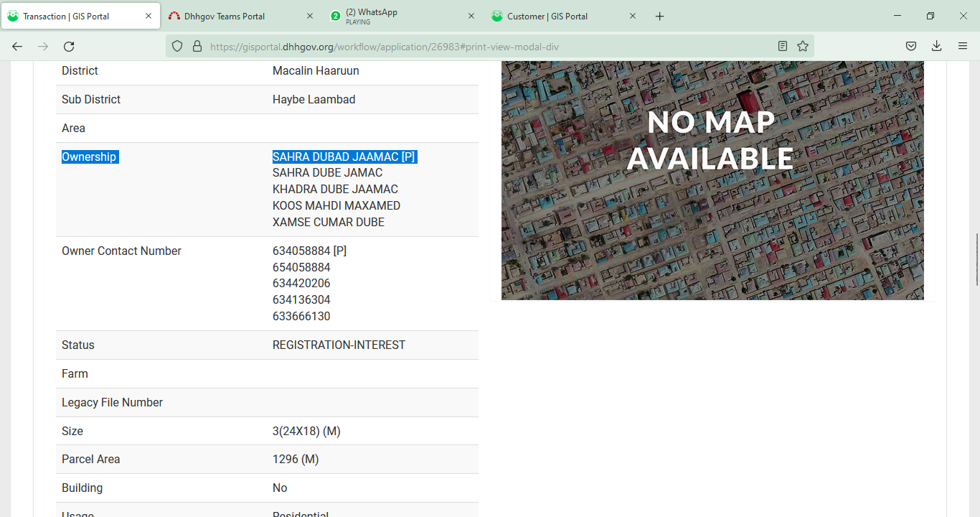Click the No Map Available image
Viewport: 980px width, 517px height.
point(712,180)
